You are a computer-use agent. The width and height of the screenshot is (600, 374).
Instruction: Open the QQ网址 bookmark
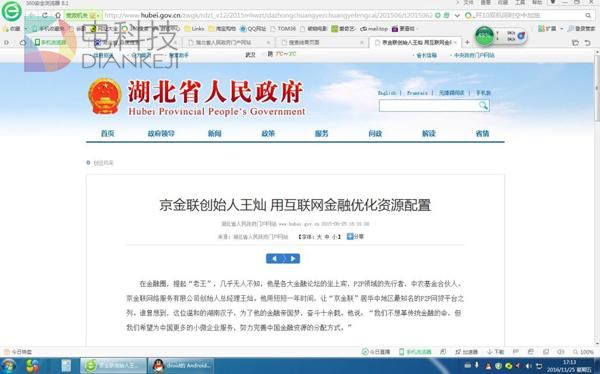click(253, 29)
